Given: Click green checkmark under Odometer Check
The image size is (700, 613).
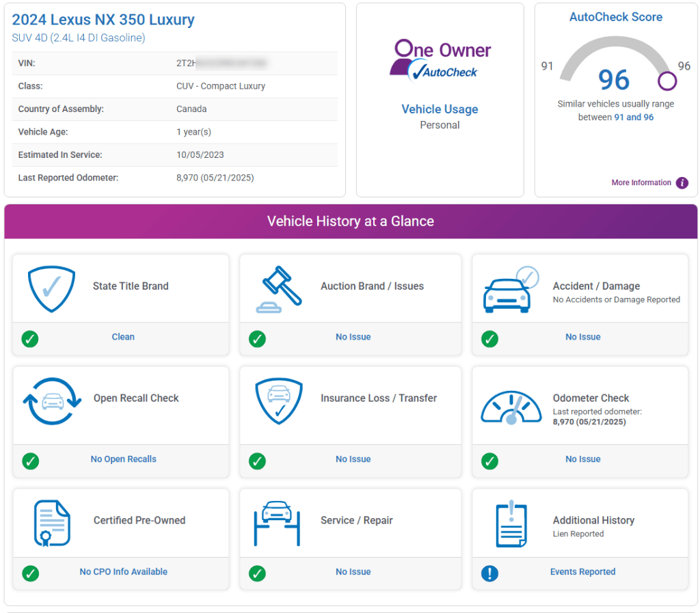Looking at the screenshot, I should coord(489,461).
